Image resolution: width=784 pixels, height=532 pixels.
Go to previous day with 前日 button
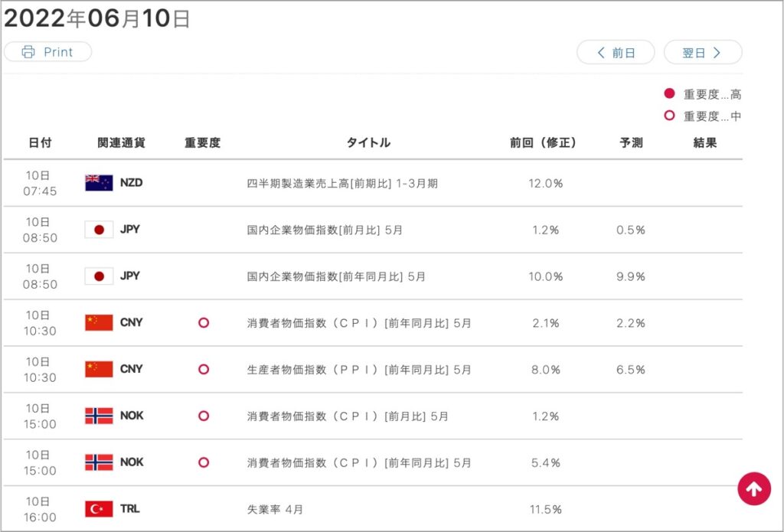(616, 53)
